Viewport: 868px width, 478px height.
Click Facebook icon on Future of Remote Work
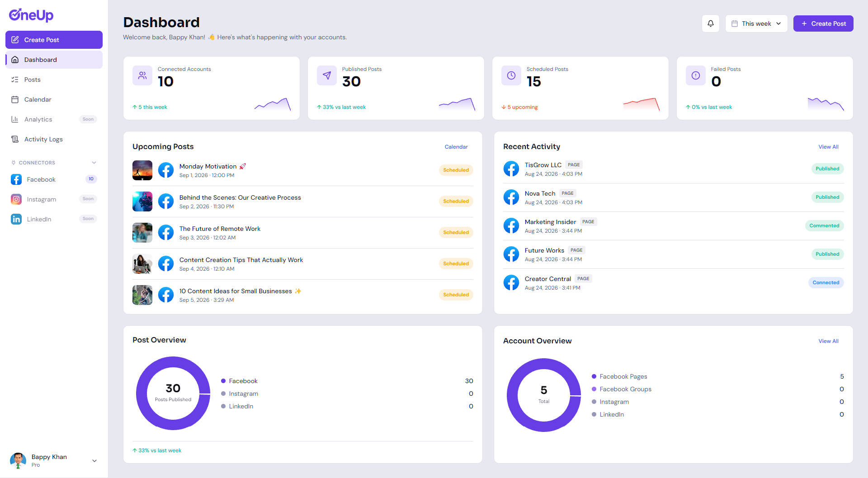point(166,233)
